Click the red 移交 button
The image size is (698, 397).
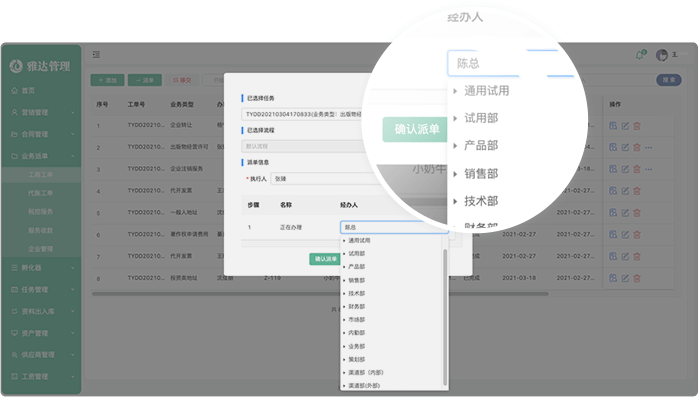(x=182, y=80)
